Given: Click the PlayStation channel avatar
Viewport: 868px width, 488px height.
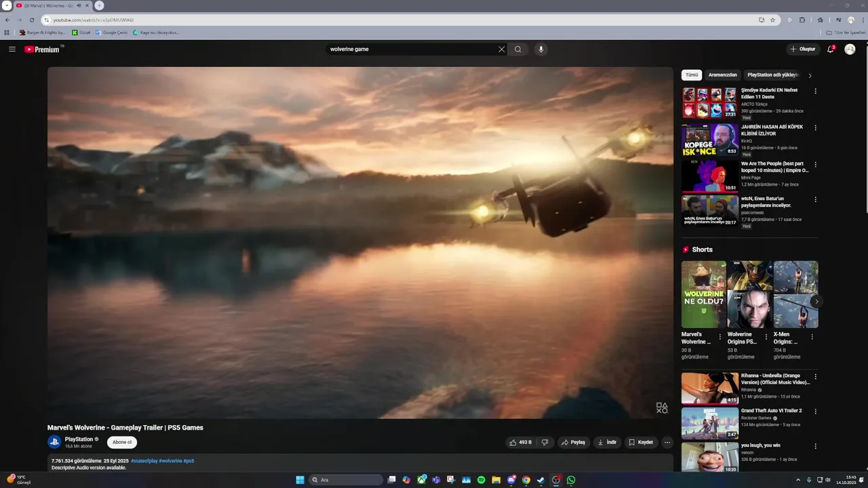Looking at the screenshot, I should point(54,442).
